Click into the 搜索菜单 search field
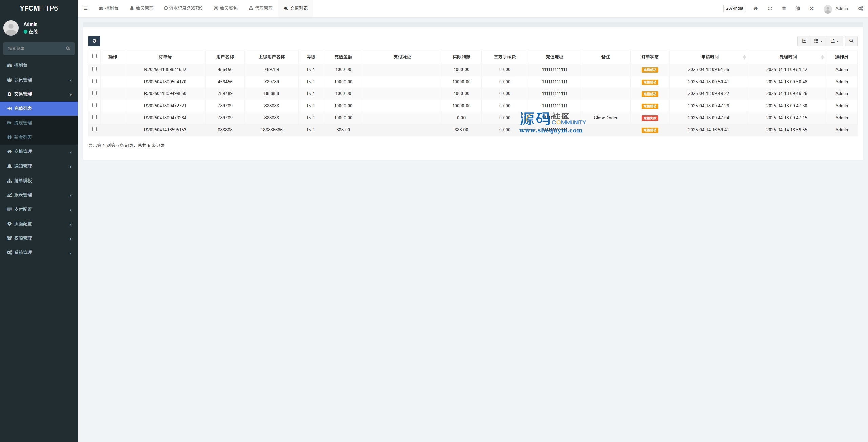This screenshot has width=868, height=442. (x=36, y=48)
